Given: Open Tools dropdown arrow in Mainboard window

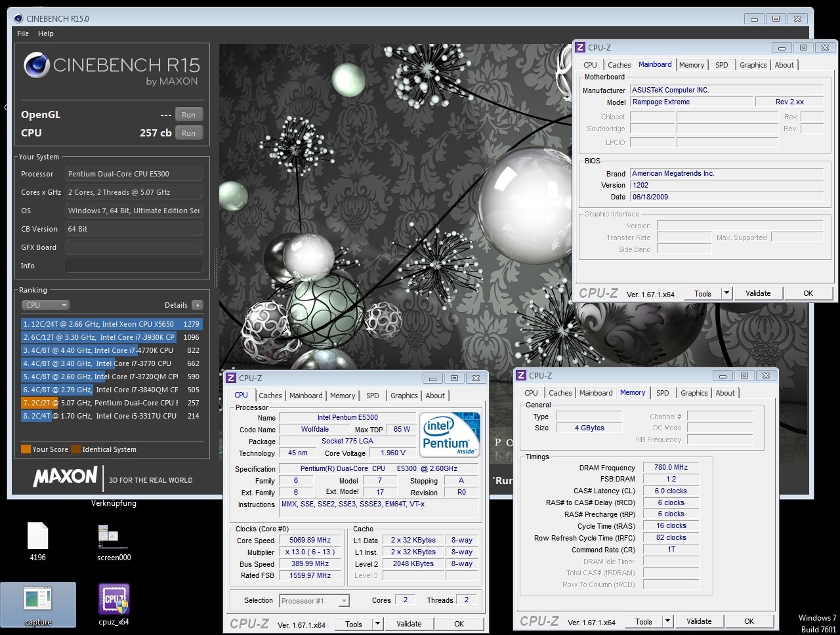Looking at the screenshot, I should coord(726,293).
